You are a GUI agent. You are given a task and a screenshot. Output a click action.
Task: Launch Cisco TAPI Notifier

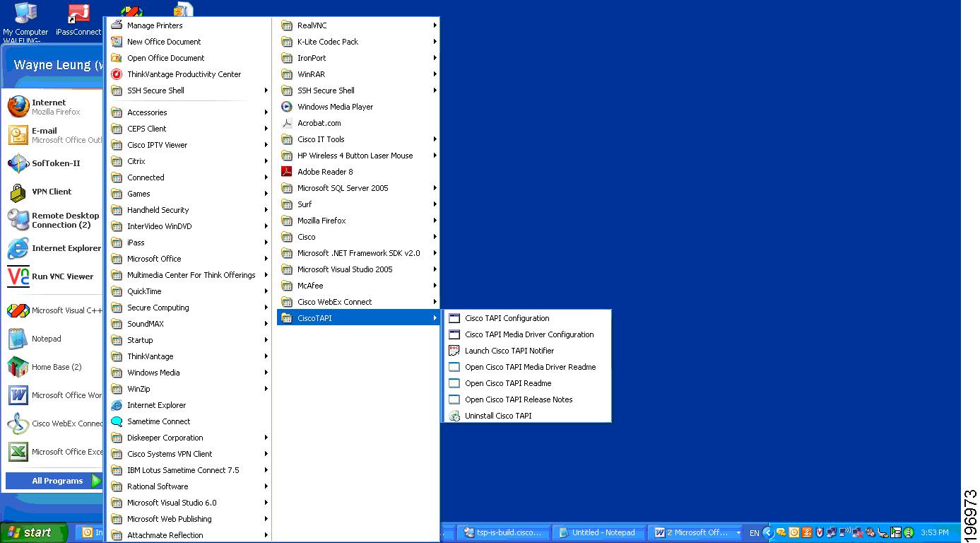tap(526, 351)
